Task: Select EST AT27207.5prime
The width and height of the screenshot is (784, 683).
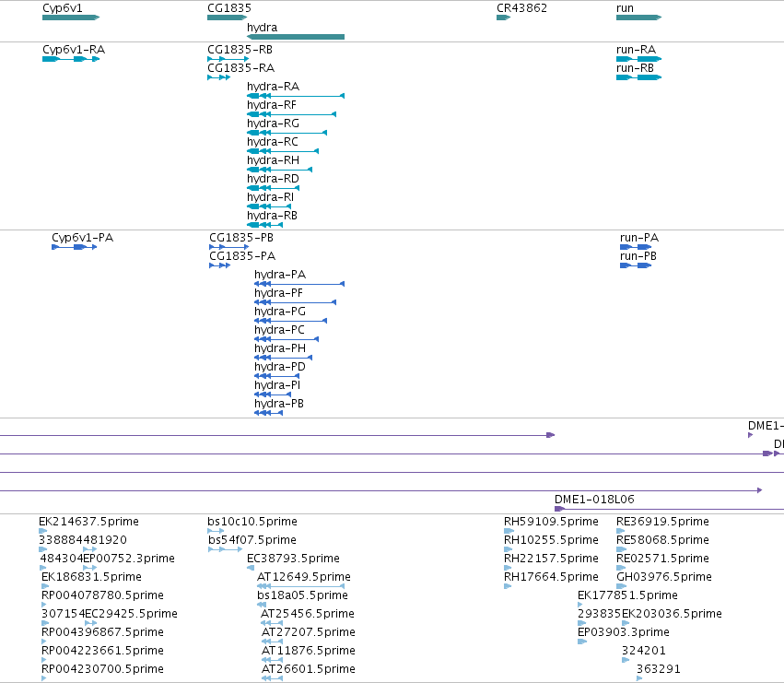Action: click(309, 632)
